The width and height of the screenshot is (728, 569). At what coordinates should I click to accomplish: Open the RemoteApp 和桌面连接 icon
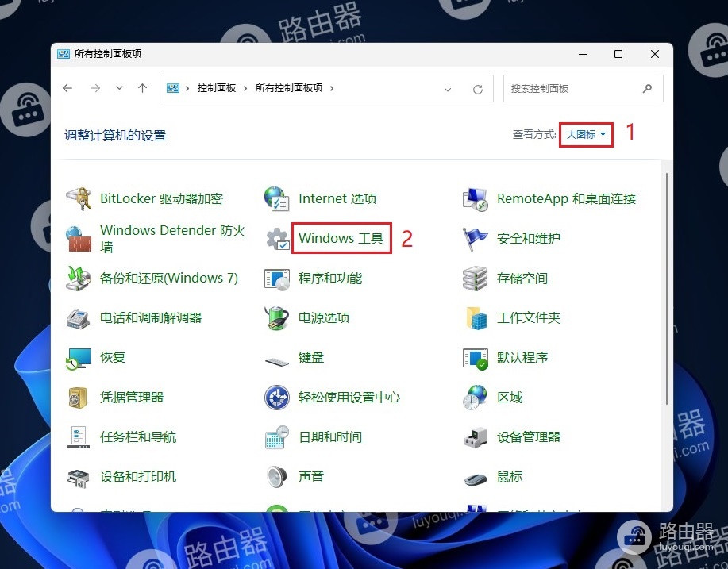476,199
